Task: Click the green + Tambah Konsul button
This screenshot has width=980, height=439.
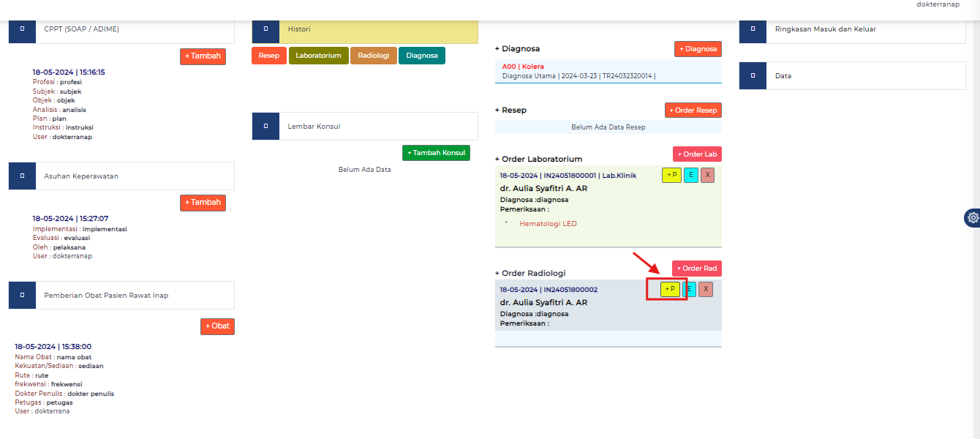Action: click(436, 152)
